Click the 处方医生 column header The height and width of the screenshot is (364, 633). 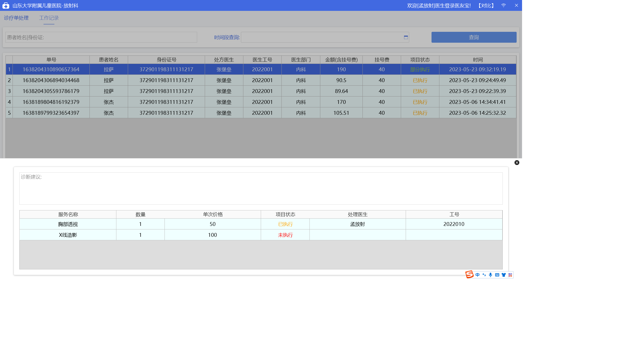tap(224, 60)
